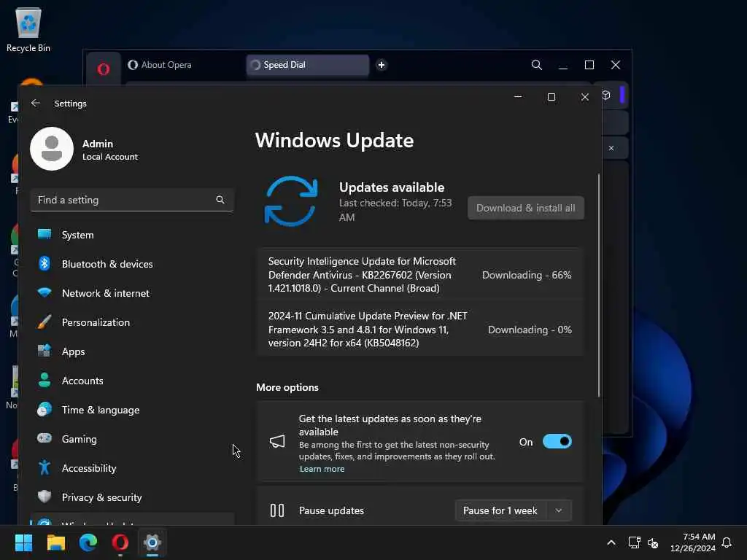Click the Admin profile avatar
Screen dimensions: 747x560
[52, 149]
